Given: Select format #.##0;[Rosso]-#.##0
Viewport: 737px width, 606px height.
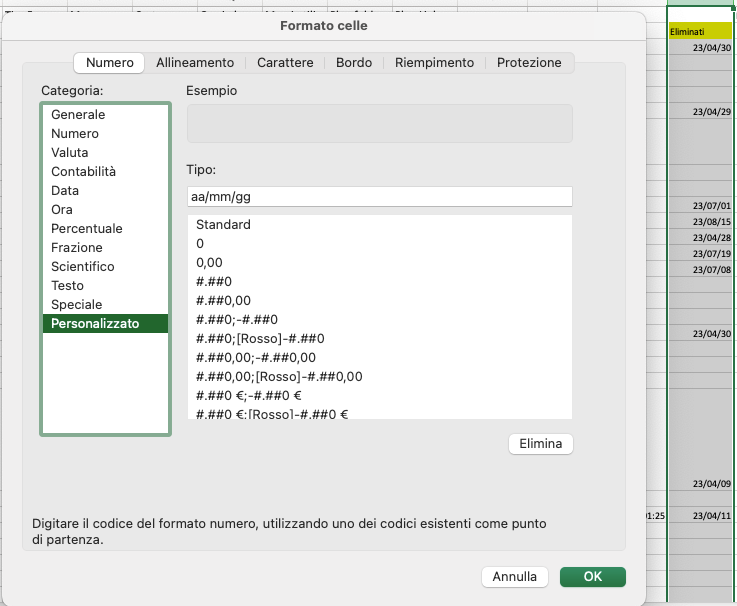Looking at the screenshot, I should coord(380,338).
